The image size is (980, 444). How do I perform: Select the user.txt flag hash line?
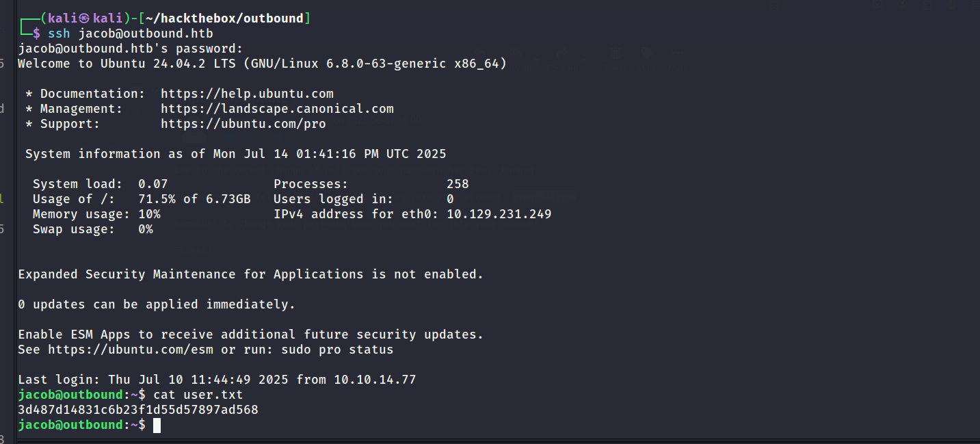[x=138, y=410]
